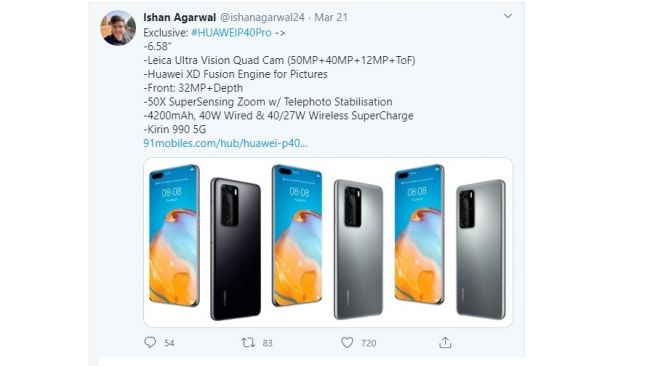This screenshot has height=366, width=653.
Task: Click the 54 replies count
Action: point(169,343)
